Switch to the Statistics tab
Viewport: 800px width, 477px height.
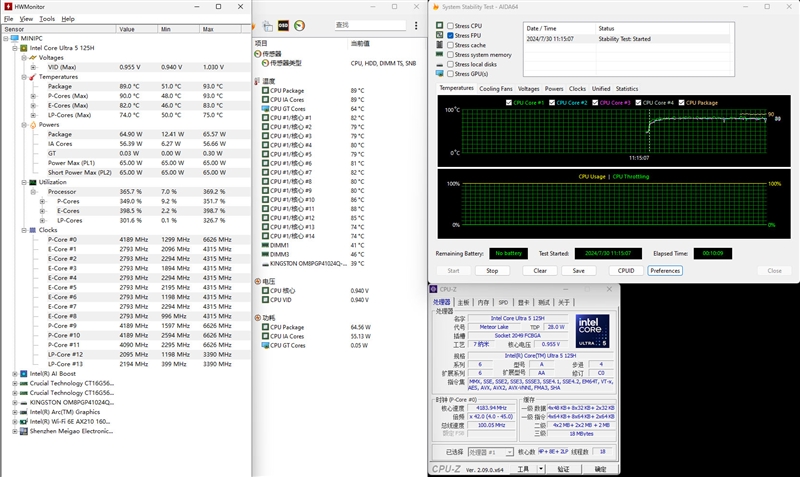(x=627, y=89)
